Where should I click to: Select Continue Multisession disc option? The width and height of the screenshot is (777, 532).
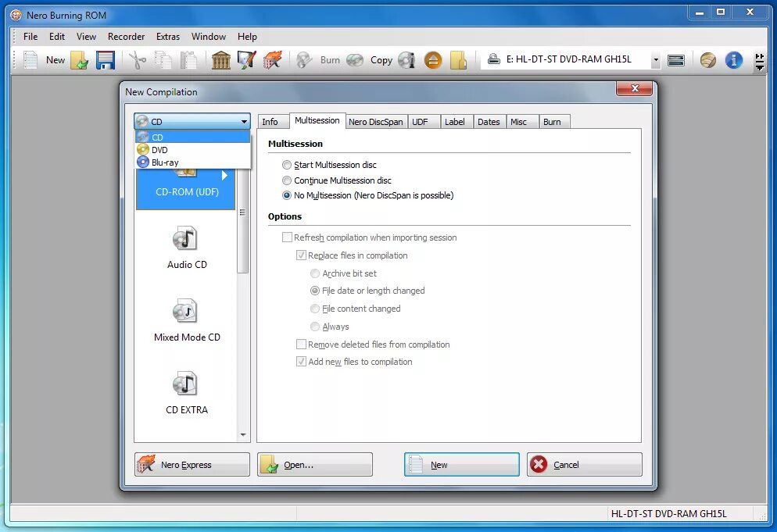pos(286,180)
